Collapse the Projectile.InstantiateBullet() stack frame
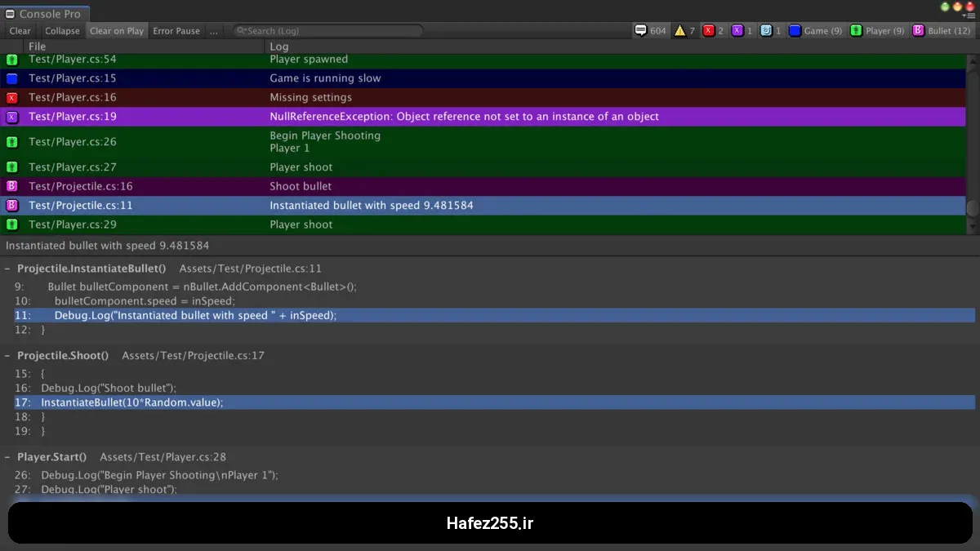The image size is (980, 551). (7, 269)
